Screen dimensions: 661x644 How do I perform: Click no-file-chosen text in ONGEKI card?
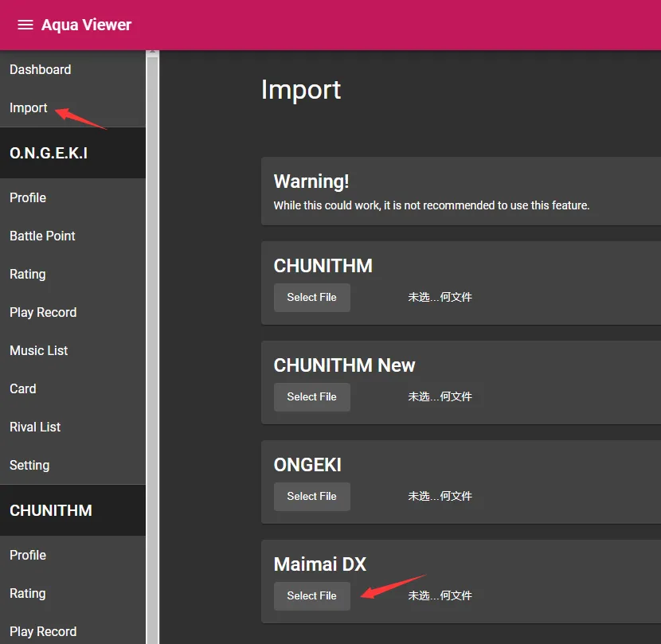440,497
